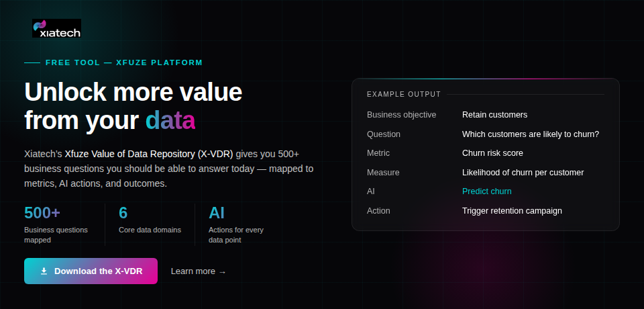Image resolution: width=644 pixels, height=309 pixels.
Task: Click the download arrow icon in the button
Action: pyautogui.click(x=44, y=271)
